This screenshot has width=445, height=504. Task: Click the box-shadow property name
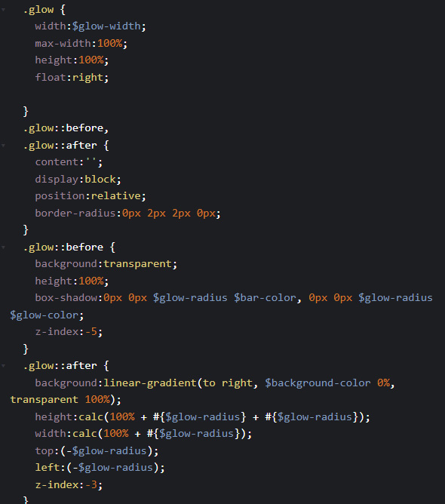pos(66,297)
